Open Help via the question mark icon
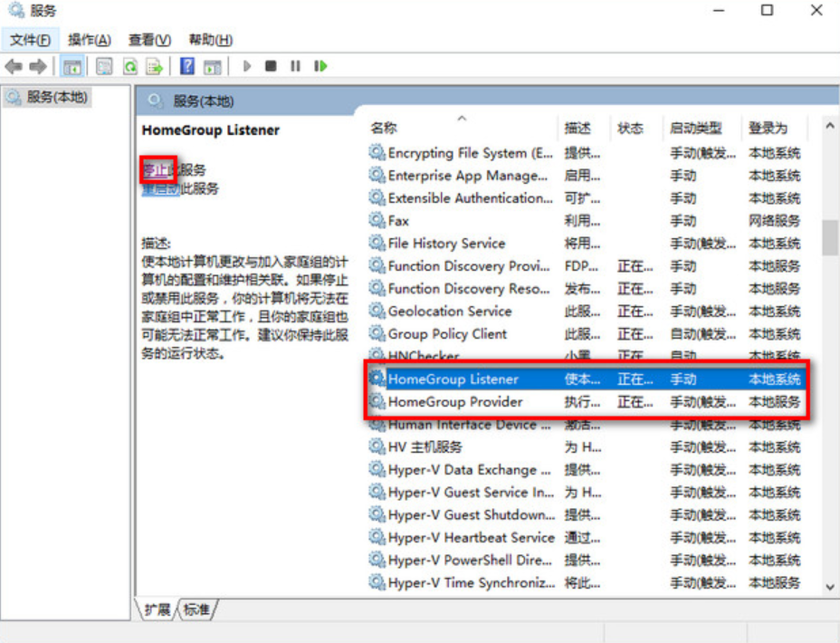This screenshot has width=840, height=643. point(186,65)
